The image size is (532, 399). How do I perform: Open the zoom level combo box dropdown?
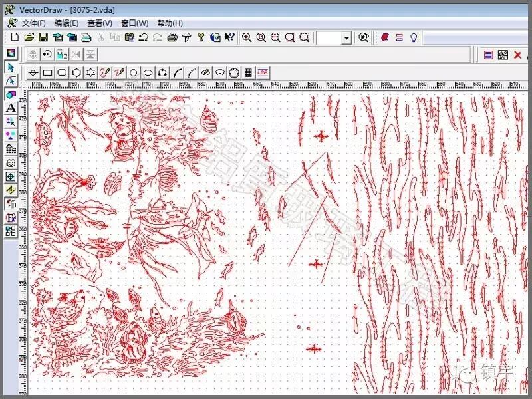tap(346, 38)
